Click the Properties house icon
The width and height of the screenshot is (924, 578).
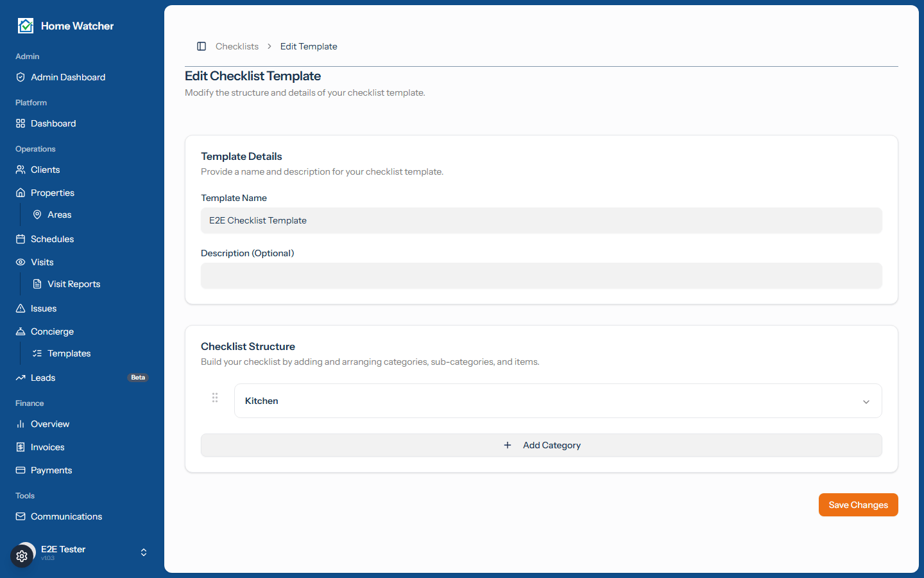(21, 193)
